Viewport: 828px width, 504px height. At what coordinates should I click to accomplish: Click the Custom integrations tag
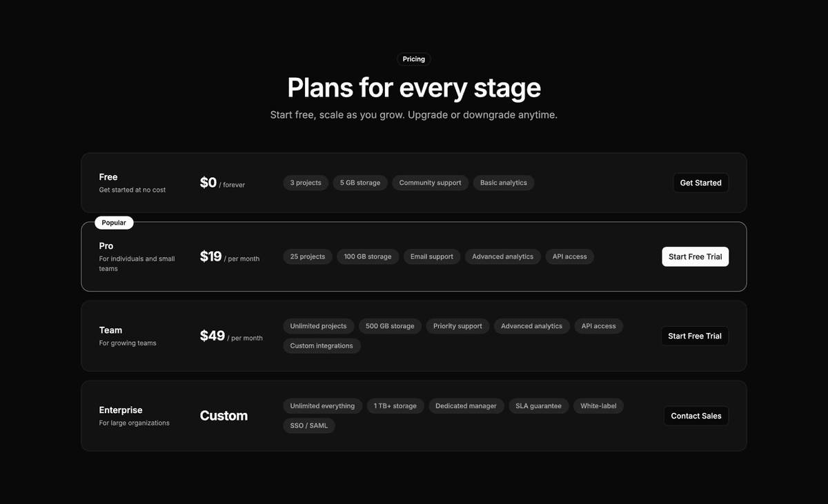point(322,345)
